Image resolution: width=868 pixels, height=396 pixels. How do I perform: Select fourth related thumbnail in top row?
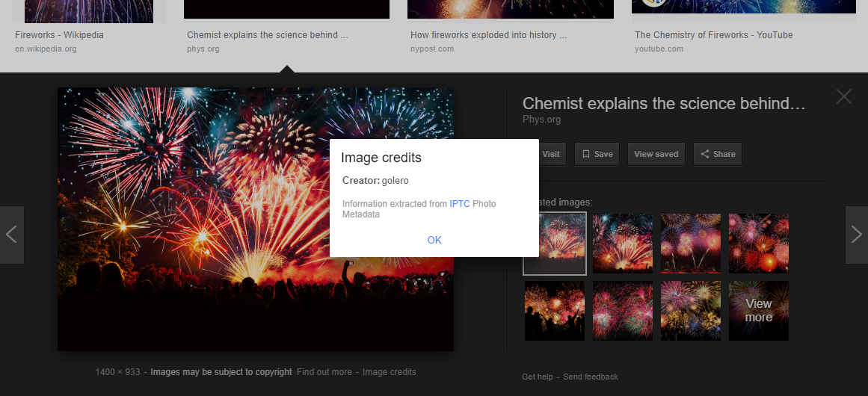point(758,244)
